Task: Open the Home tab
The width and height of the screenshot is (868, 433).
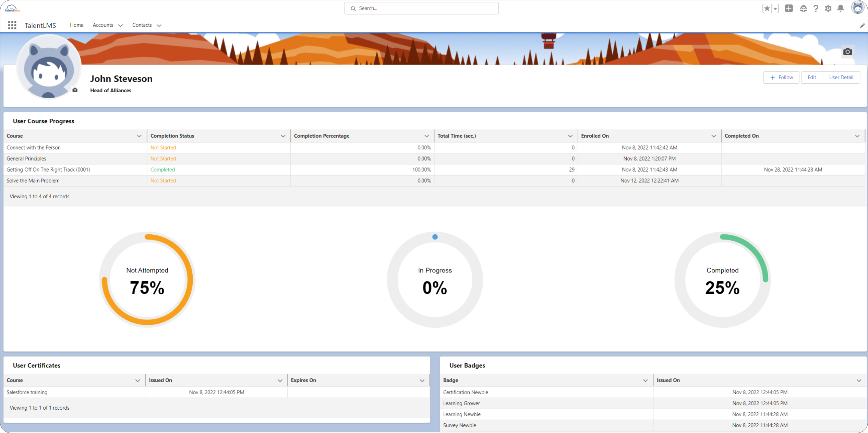Action: tap(76, 25)
